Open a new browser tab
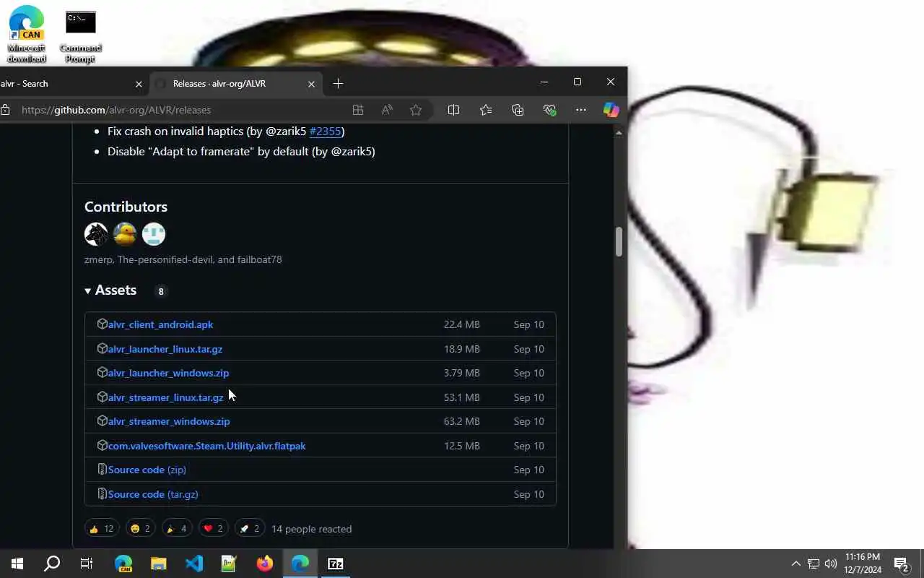The width and height of the screenshot is (924, 578). (x=338, y=84)
